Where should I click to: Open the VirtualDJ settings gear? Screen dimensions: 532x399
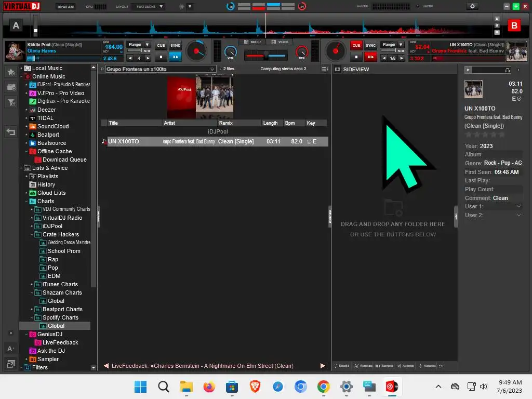[x=472, y=6]
